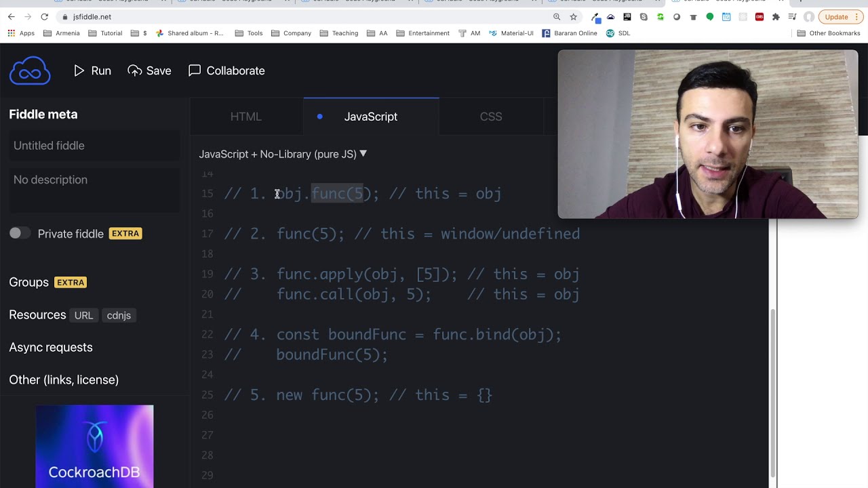Open the Other Bookmarks folder
This screenshot has width=868, height=488.
[829, 33]
